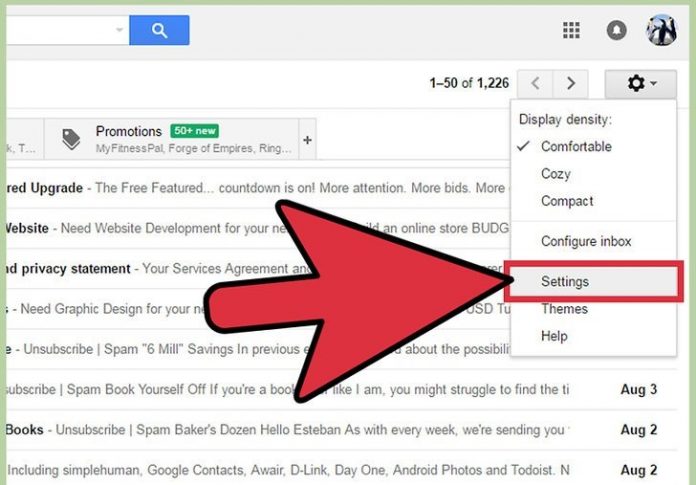Open the Spam Baker's Dozen email
The image size is (696, 485).
300,429
